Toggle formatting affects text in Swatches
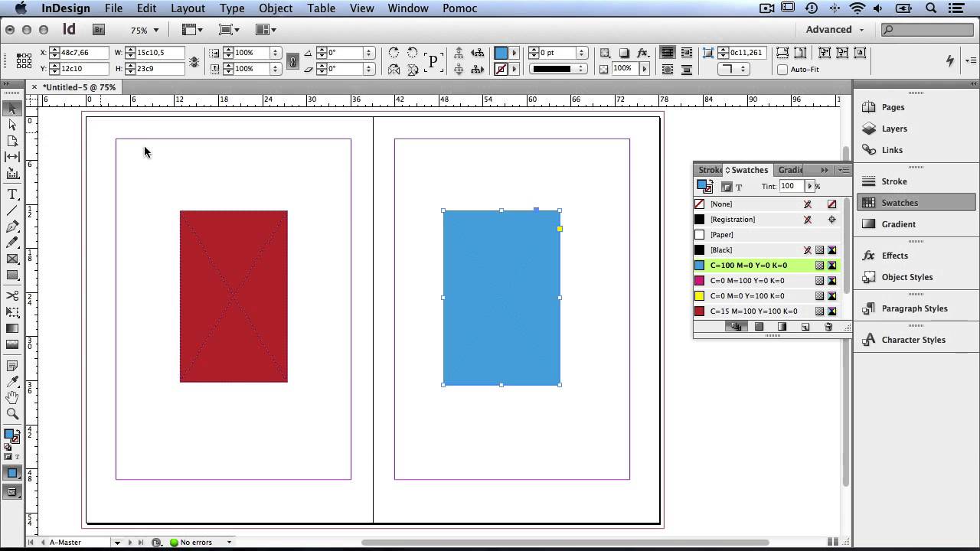This screenshot has height=551, width=980. [739, 187]
